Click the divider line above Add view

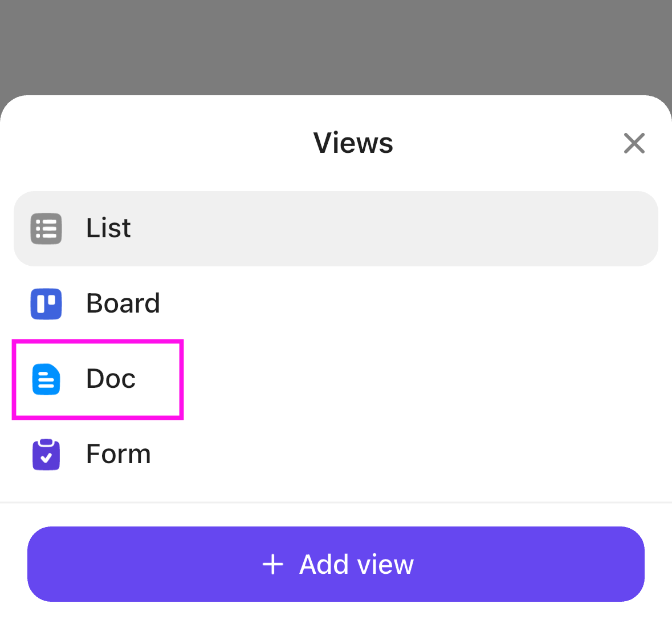(336, 503)
